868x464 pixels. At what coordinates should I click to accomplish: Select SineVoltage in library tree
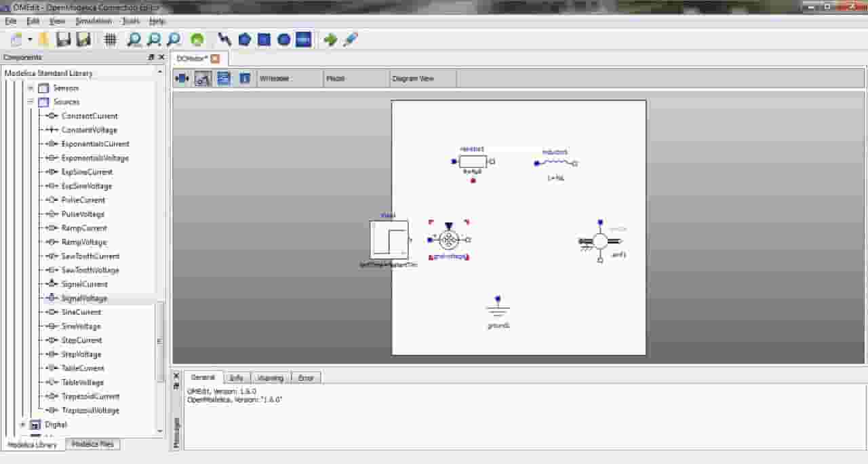[81, 326]
